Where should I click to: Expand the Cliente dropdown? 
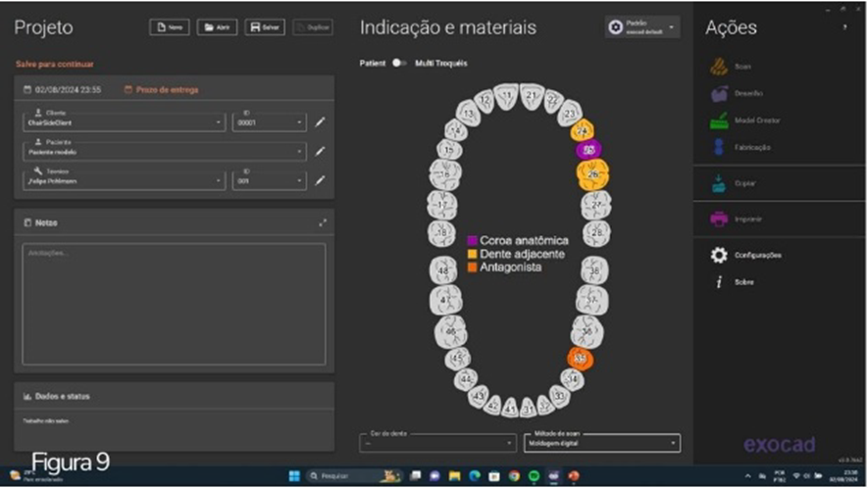pos(220,123)
